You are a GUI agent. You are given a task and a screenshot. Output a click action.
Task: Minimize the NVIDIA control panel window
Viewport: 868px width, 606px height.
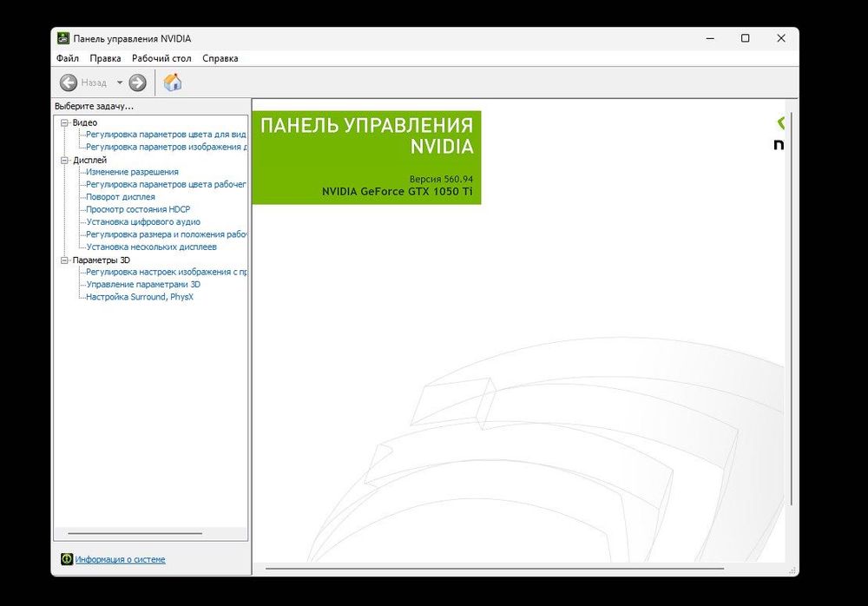tap(710, 38)
